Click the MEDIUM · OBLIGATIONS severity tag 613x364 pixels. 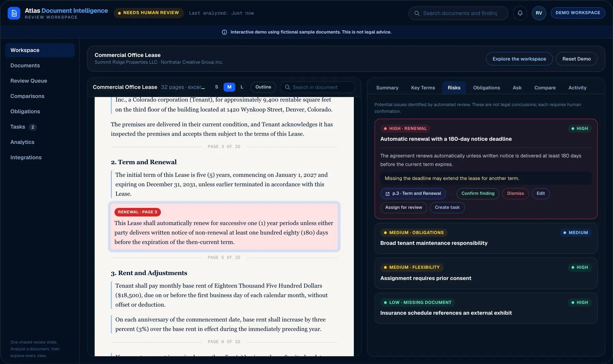(x=414, y=233)
